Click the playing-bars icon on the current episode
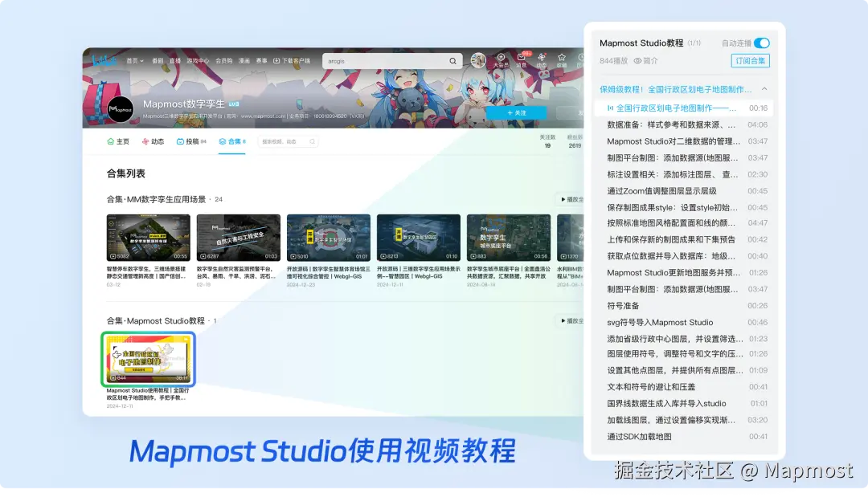This screenshot has height=497, width=868. tap(610, 108)
